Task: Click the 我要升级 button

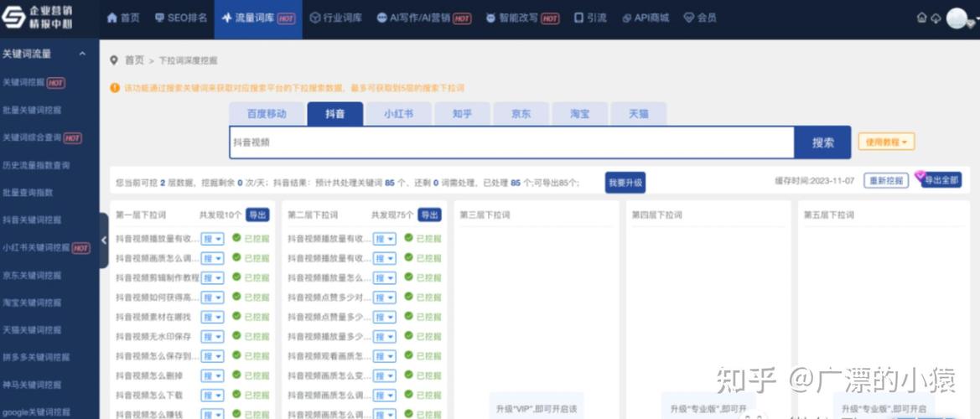Action: [625, 183]
